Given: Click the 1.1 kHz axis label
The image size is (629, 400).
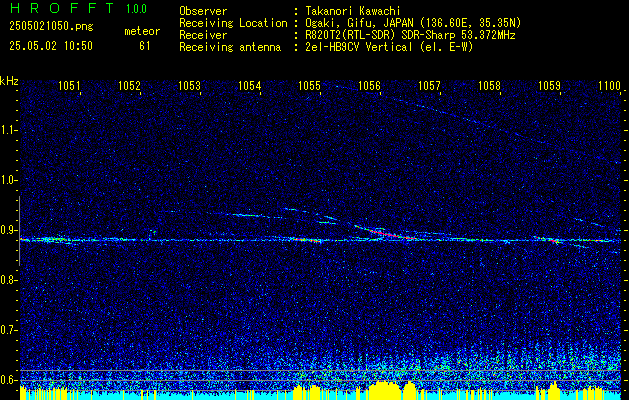Looking at the screenshot, I should pyautogui.click(x=8, y=130).
